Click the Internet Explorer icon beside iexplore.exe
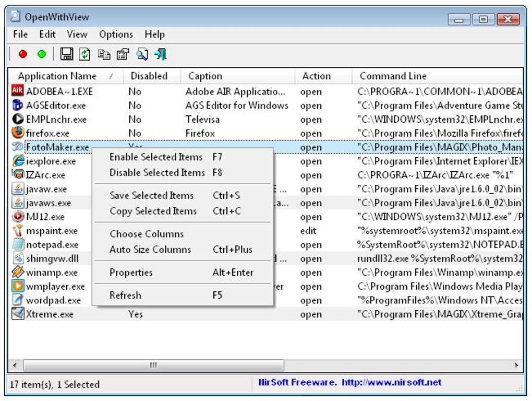The image size is (532, 401). point(18,161)
